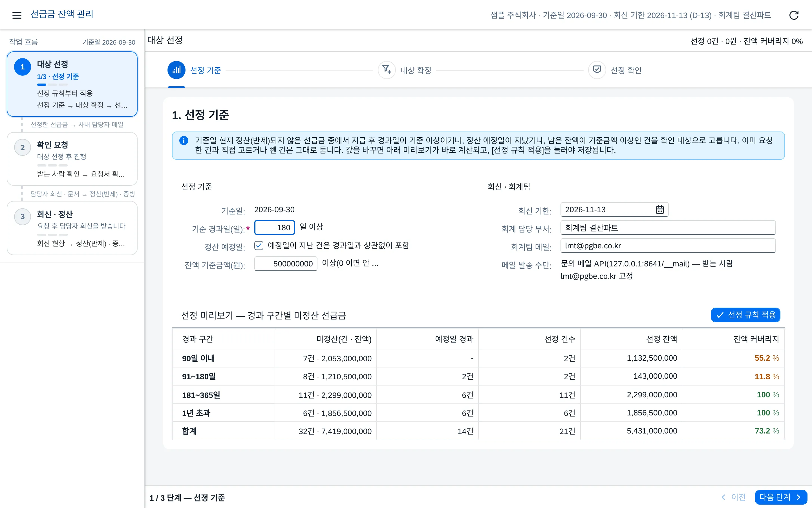Click the 32건 · 7,419,000,000 cell

tap(325, 431)
